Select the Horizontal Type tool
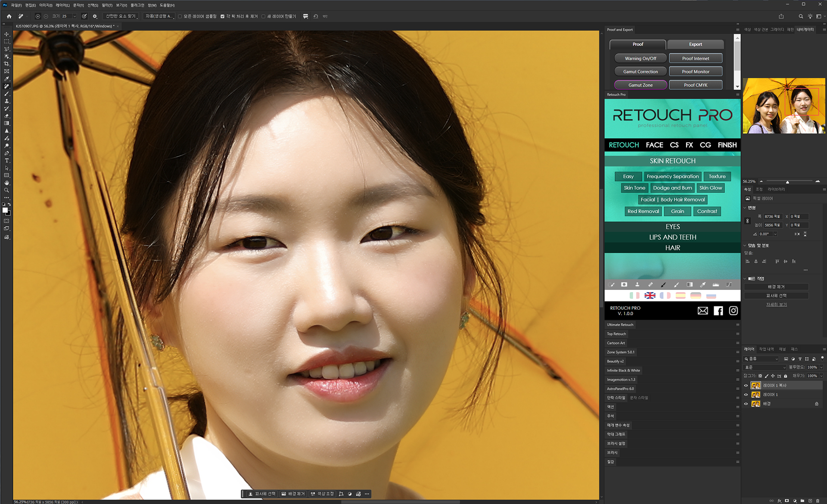This screenshot has width=827, height=504. click(6, 161)
